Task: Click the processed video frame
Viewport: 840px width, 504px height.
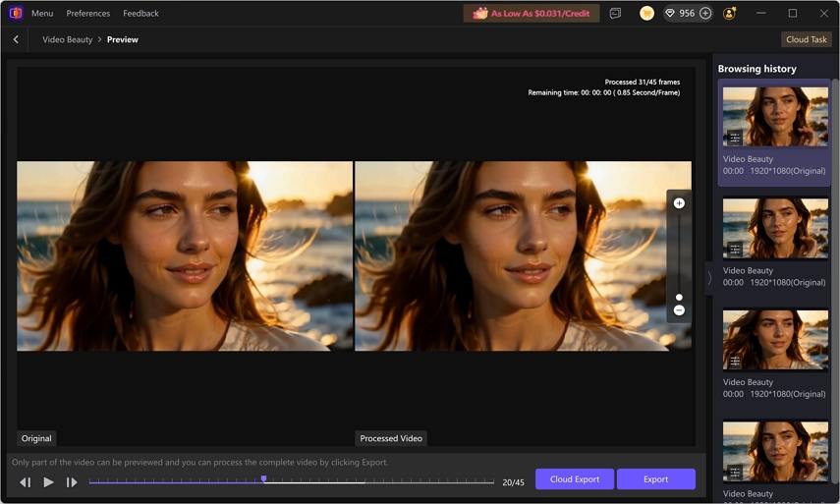Action: click(523, 256)
